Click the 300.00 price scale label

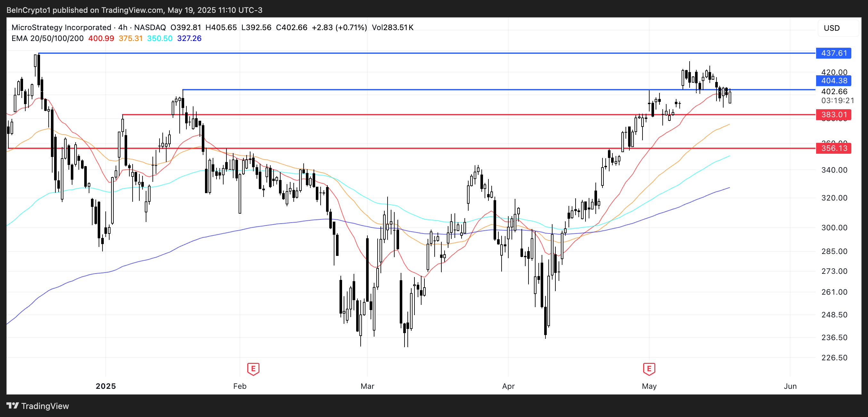click(x=834, y=228)
